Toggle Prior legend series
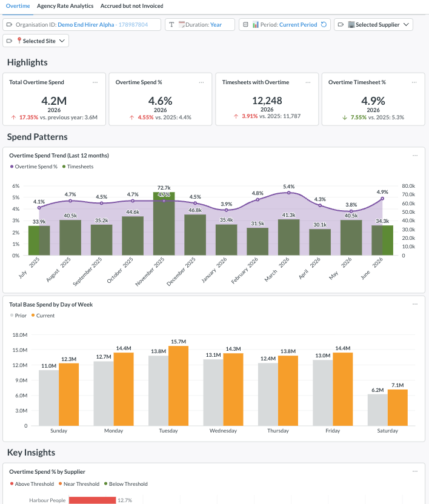Screen dimensions: 429x504 tap(18, 316)
